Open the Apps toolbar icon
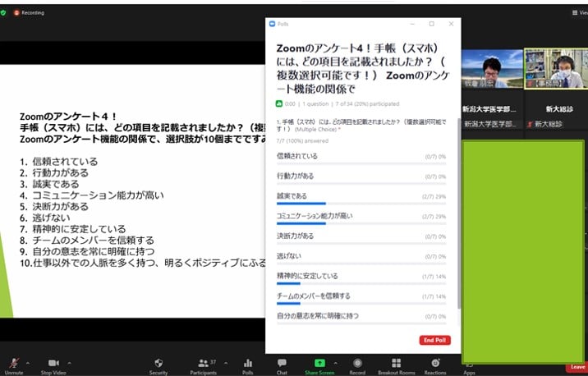This screenshot has width=588, height=376. [x=469, y=365]
